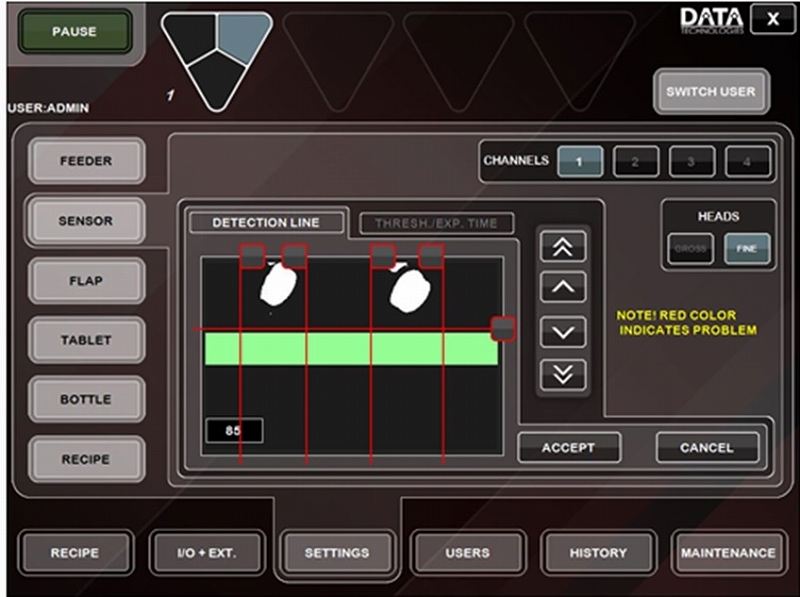800x597 pixels.
Task: Go to the MAINTENANCE section
Action: [x=728, y=552]
